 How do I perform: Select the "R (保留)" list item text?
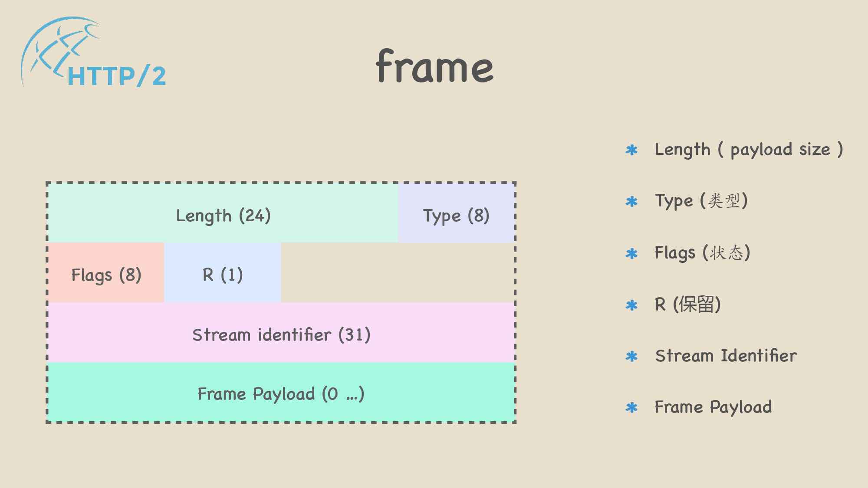tap(688, 304)
